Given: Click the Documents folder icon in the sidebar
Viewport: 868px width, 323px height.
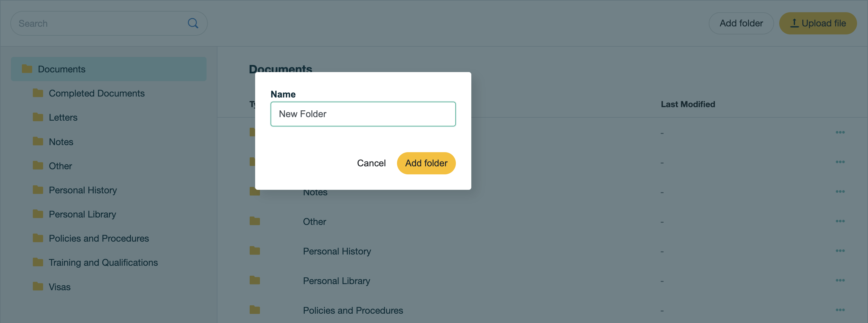Looking at the screenshot, I should pos(27,69).
